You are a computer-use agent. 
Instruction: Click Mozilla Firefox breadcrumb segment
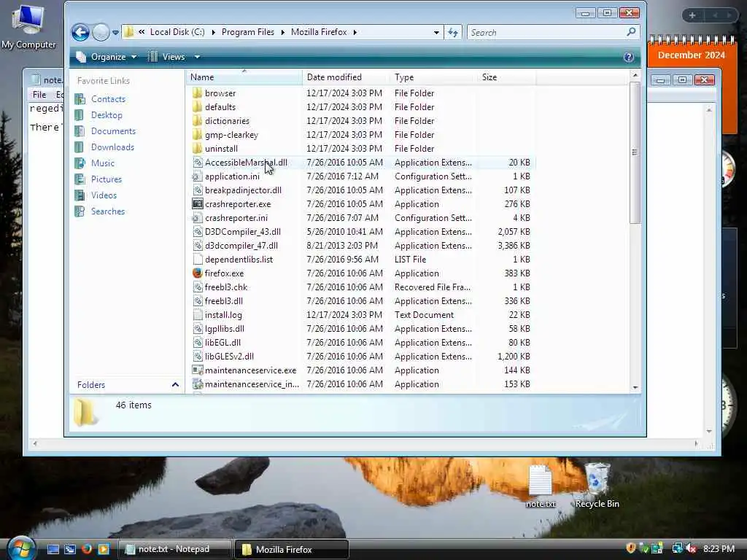tap(319, 32)
